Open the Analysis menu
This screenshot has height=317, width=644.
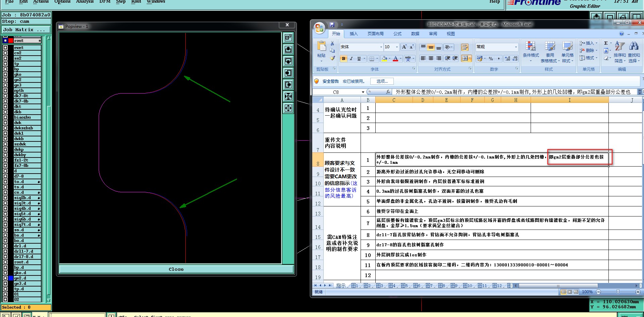point(85,2)
